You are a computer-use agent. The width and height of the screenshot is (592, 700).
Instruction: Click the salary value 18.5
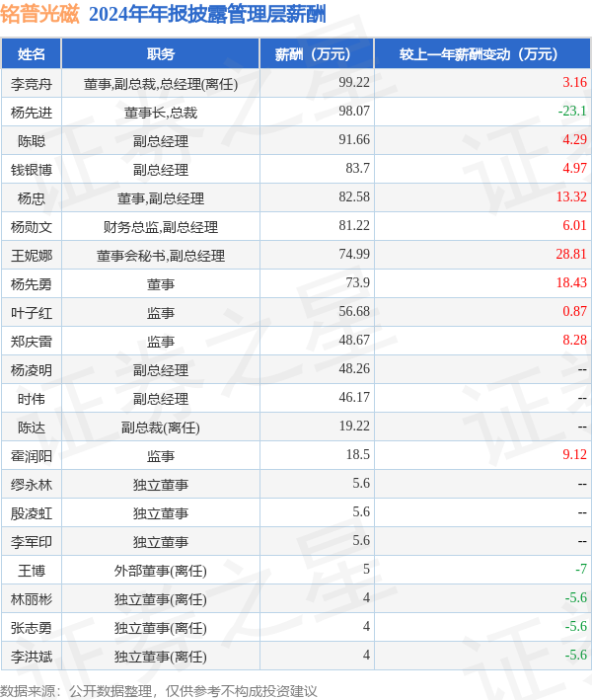358,454
